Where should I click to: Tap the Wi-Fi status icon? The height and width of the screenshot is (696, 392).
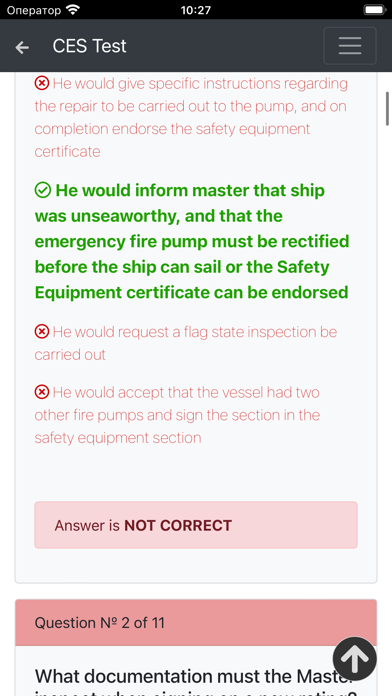coord(73,9)
